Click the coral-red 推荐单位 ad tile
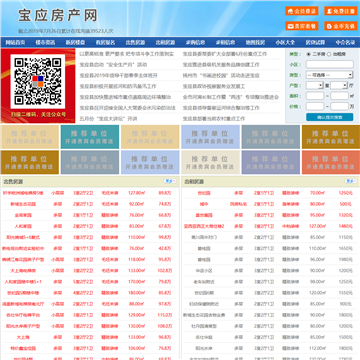The height and width of the screenshot is (360, 360). pos(331,162)
